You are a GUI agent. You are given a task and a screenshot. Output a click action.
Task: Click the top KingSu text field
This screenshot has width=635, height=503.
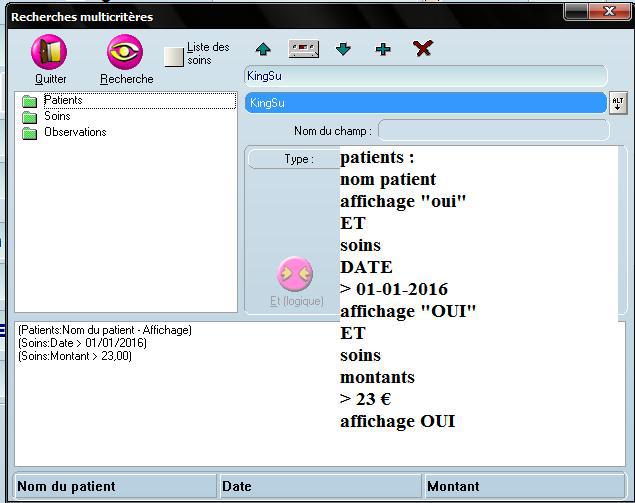pos(425,76)
